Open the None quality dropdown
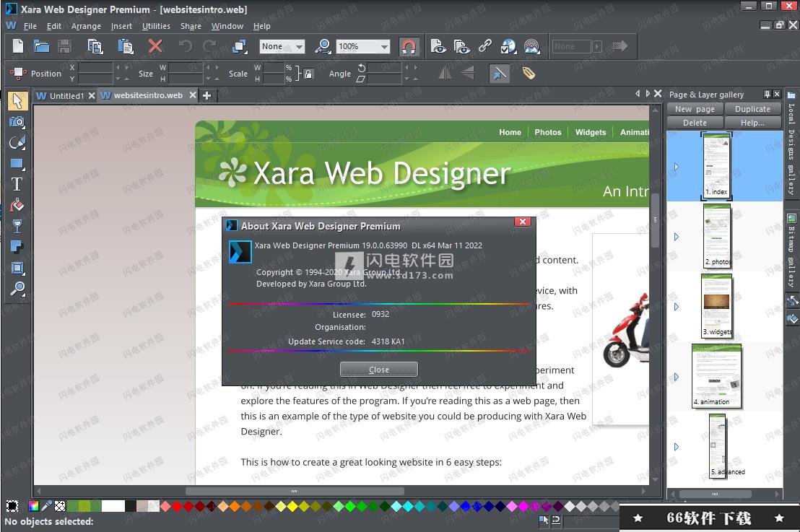This screenshot has width=800, height=532. (x=282, y=46)
